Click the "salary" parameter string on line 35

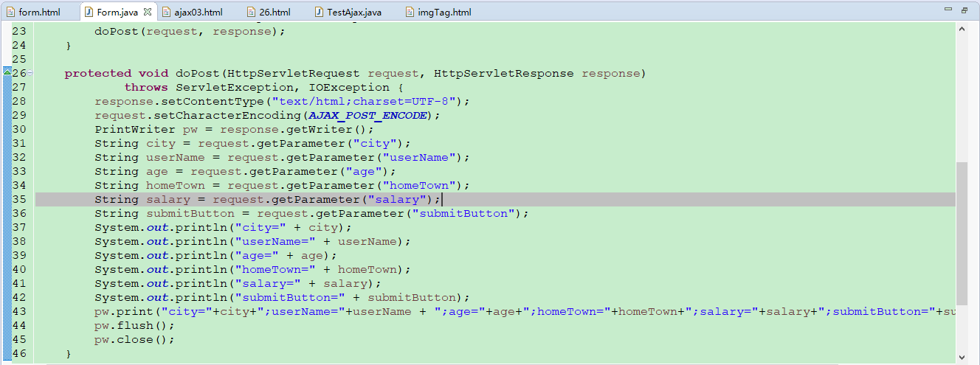point(397,199)
